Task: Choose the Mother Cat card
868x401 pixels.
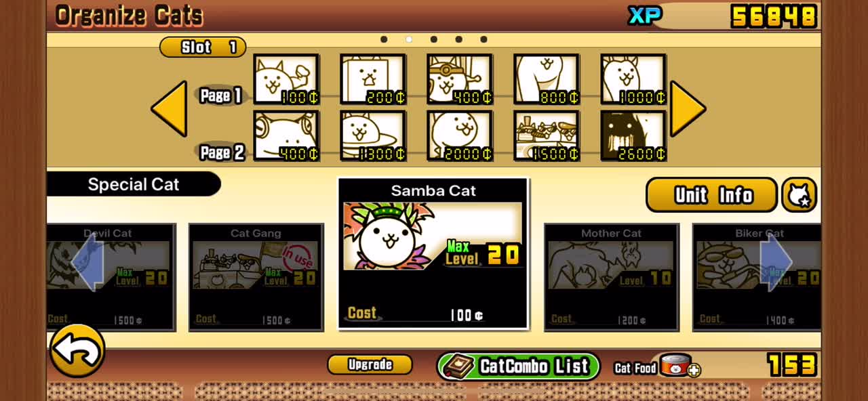Action: coord(611,278)
